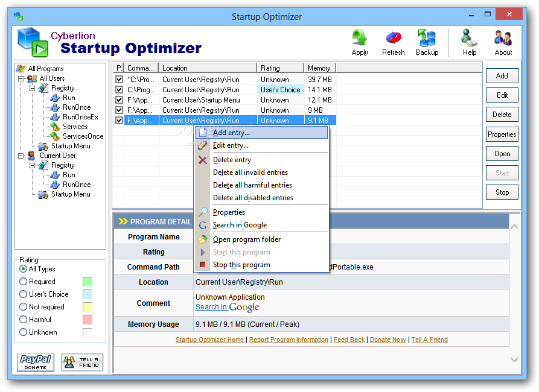Image resolution: width=539 pixels, height=392 pixels.
Task: Select the User's Choice rating radio button
Action: (x=23, y=294)
